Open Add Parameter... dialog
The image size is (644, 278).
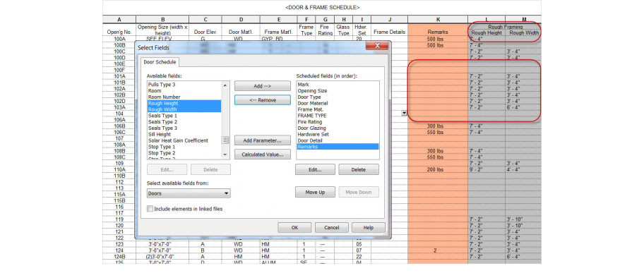(x=263, y=140)
